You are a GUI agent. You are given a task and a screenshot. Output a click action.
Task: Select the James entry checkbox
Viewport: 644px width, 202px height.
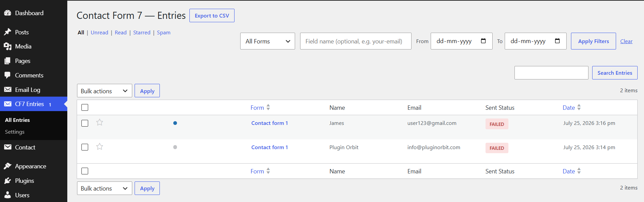(x=85, y=123)
